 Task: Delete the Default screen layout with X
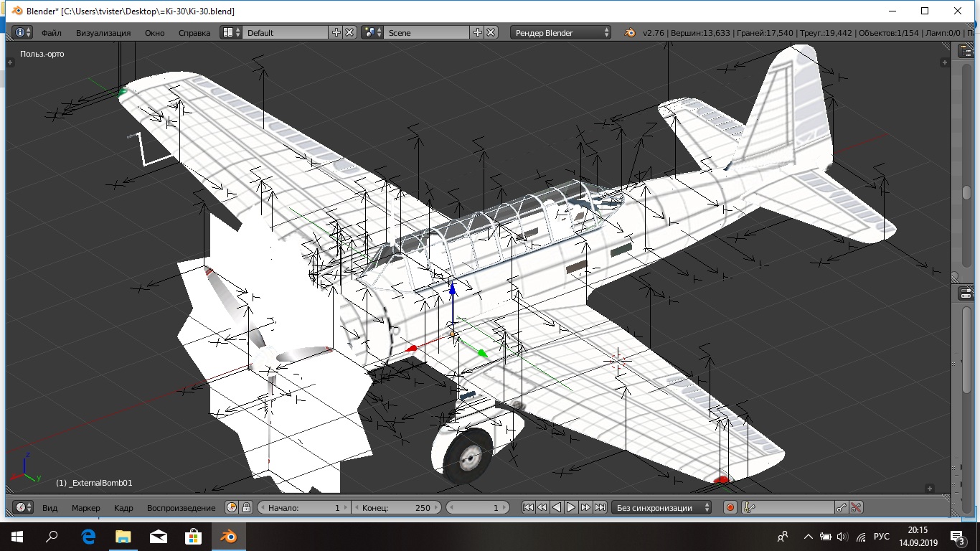(349, 32)
